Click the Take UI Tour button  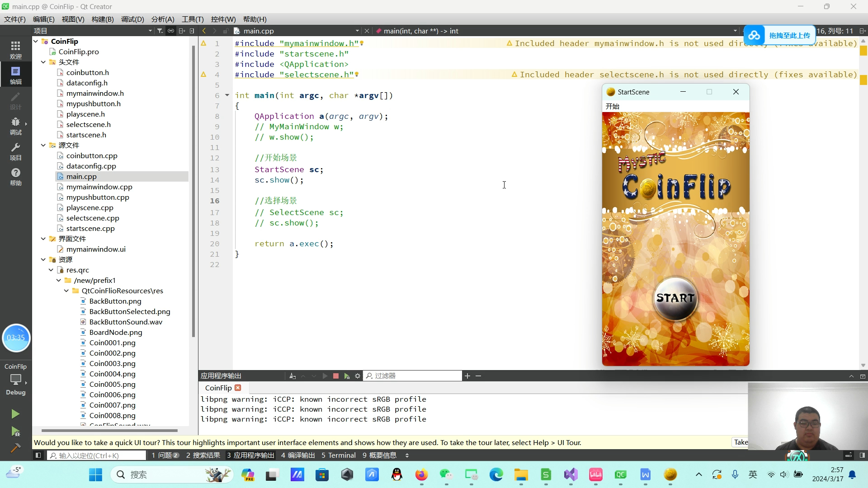coord(740,442)
